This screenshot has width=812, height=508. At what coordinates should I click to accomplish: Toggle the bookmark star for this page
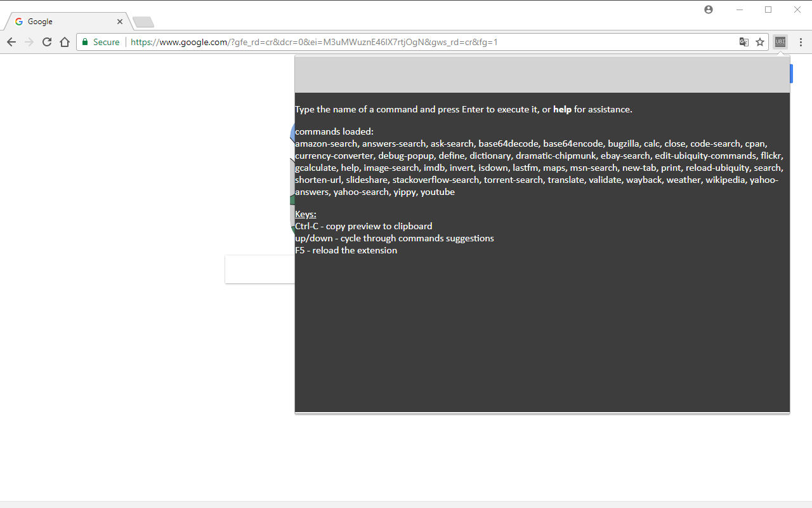[x=759, y=42]
